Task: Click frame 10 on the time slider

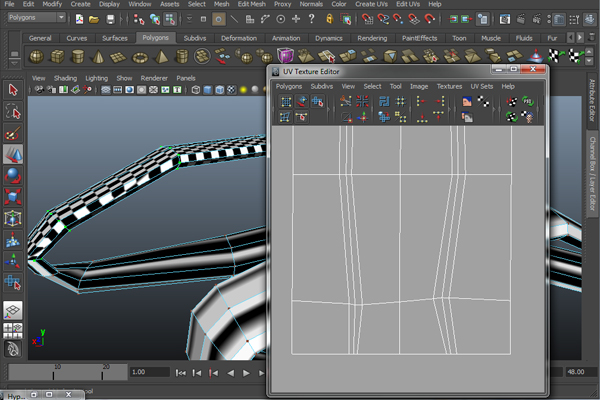Action: point(54,372)
